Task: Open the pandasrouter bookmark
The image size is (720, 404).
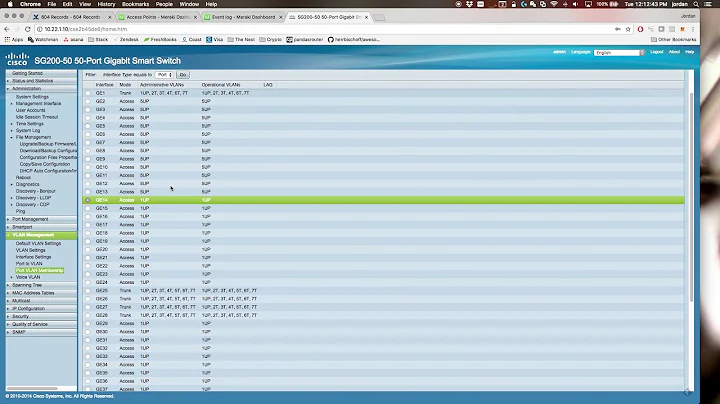Action: click(x=305, y=39)
